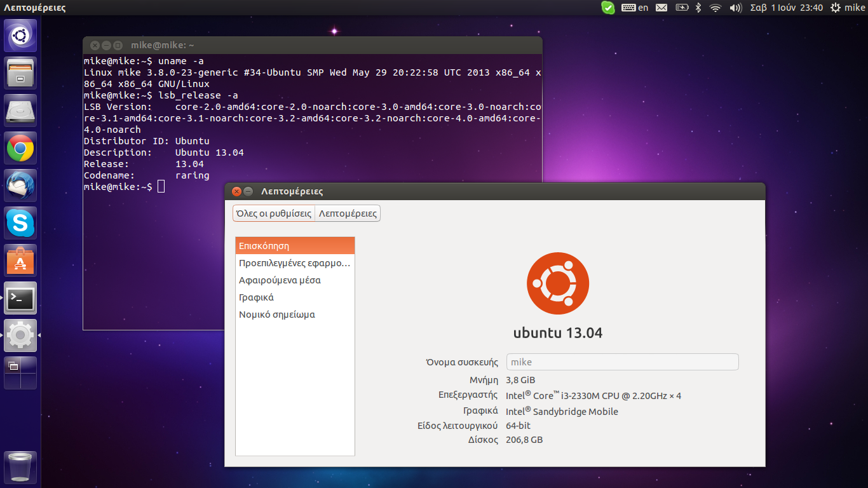Select Αφαιρούμενα μέσα in the sidebar
This screenshot has width=868, height=488.
(295, 280)
